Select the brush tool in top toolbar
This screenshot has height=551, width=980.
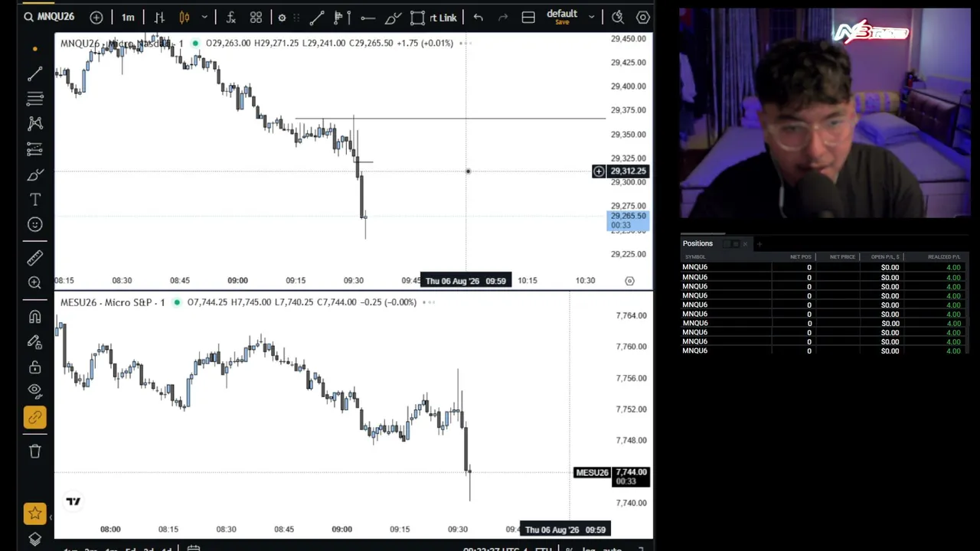pyautogui.click(x=393, y=17)
